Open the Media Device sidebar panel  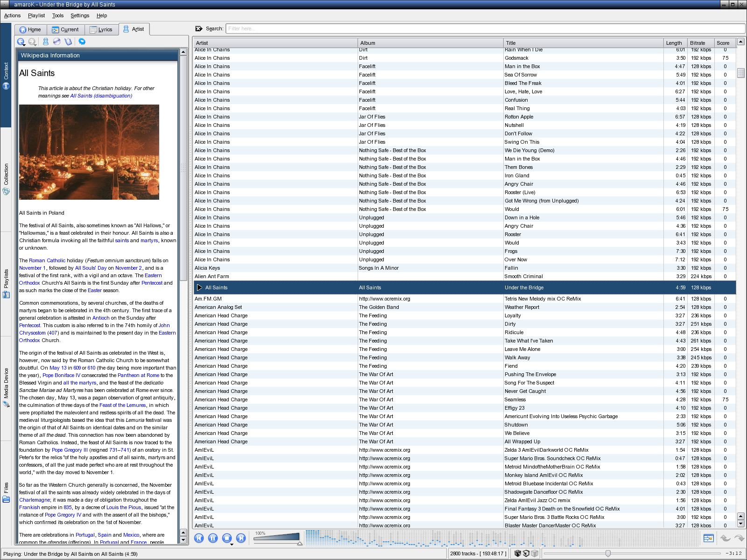tap(6, 388)
